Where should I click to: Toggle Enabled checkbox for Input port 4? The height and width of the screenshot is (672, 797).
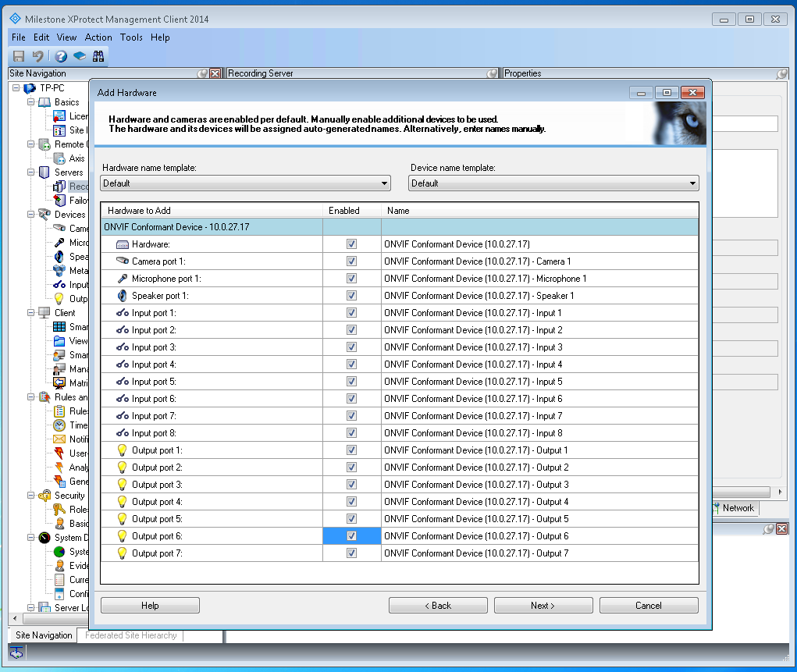point(351,364)
